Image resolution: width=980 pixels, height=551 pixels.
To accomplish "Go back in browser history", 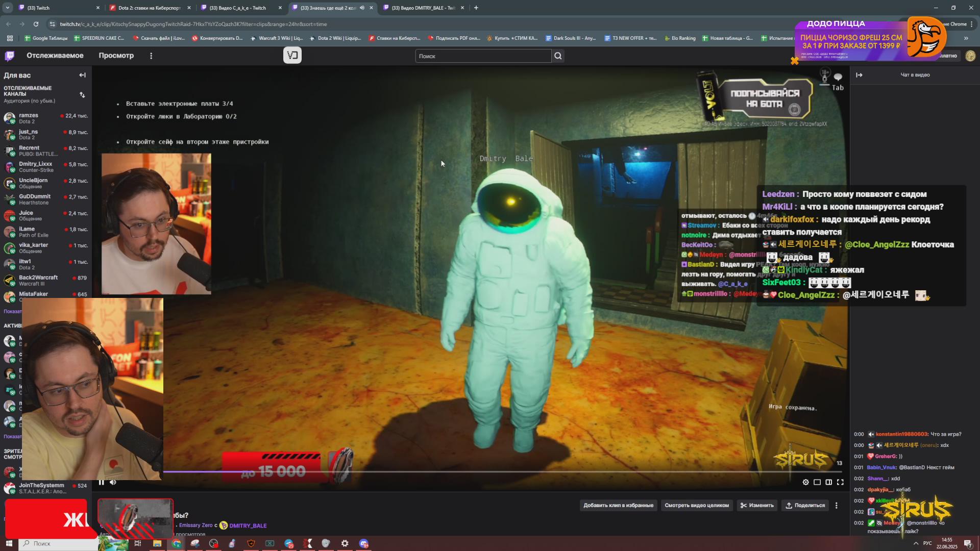I will coord(9,24).
